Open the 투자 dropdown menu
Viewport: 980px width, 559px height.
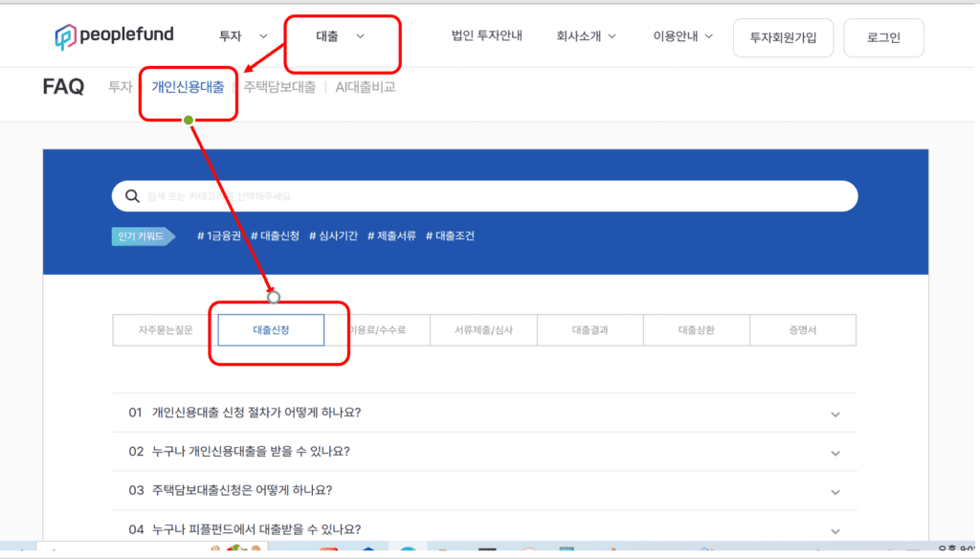[243, 36]
